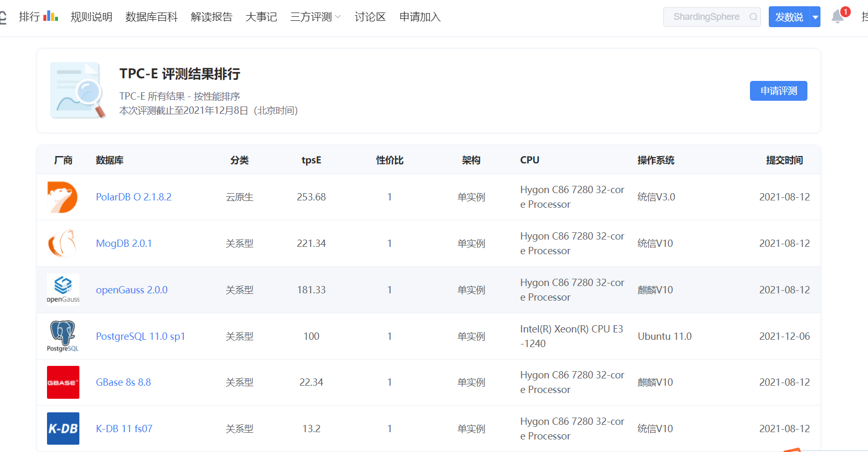Click the tpsE value 221.34
Viewport: 868px width, 452px height.
(311, 243)
